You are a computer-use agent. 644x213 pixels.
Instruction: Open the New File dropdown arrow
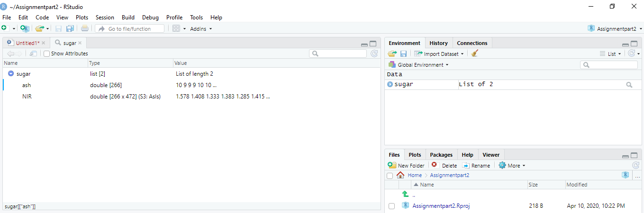click(x=14, y=29)
